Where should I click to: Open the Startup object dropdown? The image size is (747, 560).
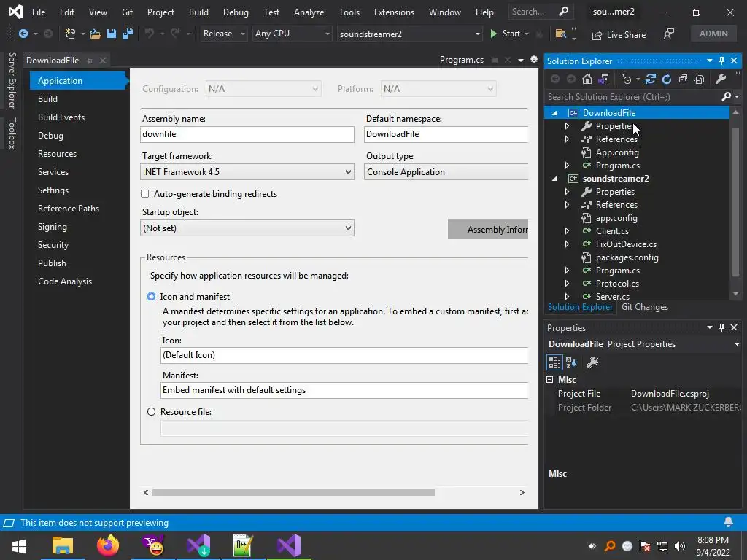point(247,228)
